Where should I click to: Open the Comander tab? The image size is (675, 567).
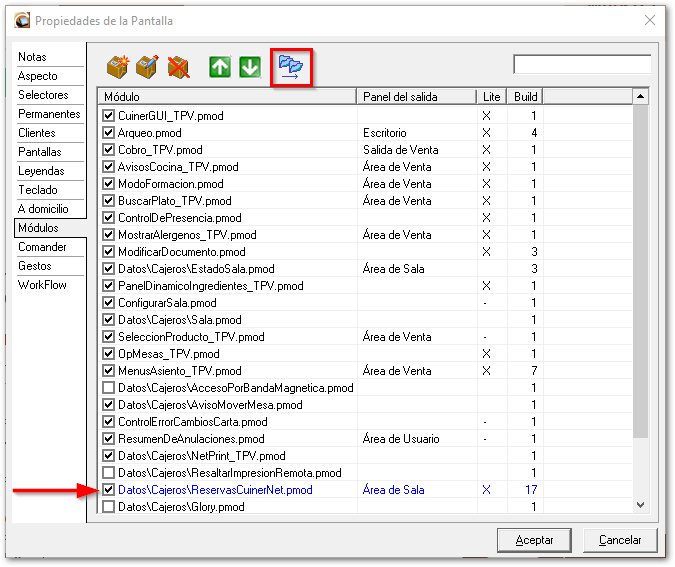pyautogui.click(x=50, y=247)
